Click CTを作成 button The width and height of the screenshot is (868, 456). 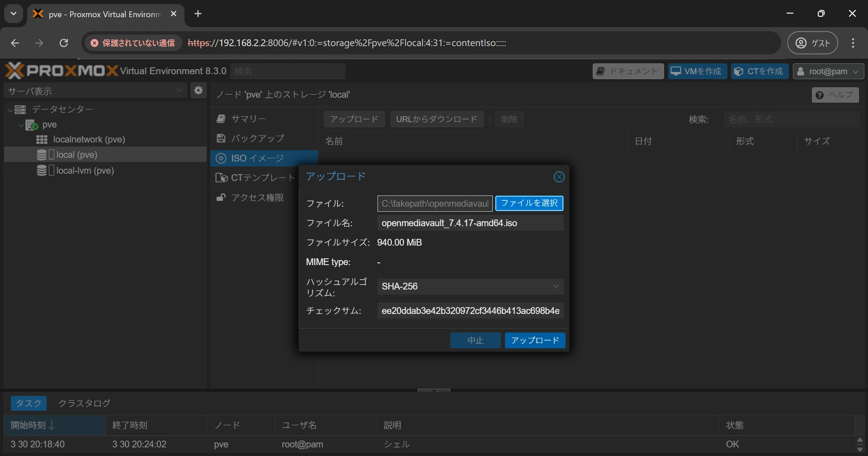click(760, 71)
